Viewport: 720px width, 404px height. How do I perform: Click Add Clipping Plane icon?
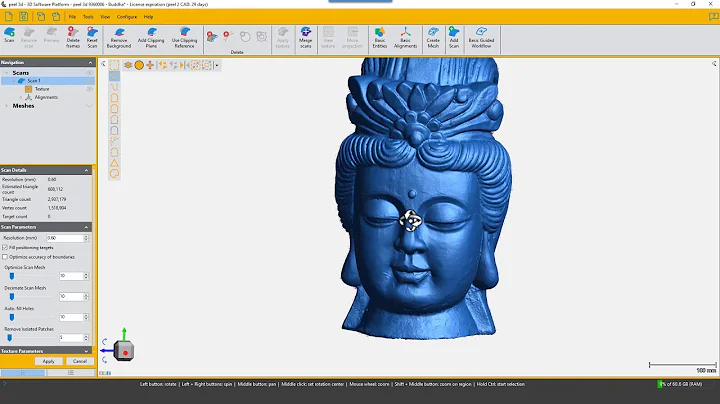[152, 32]
